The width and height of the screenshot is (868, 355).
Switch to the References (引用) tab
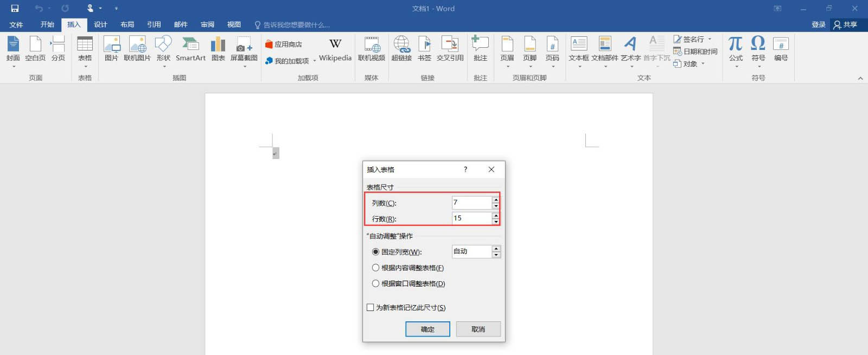coord(154,24)
